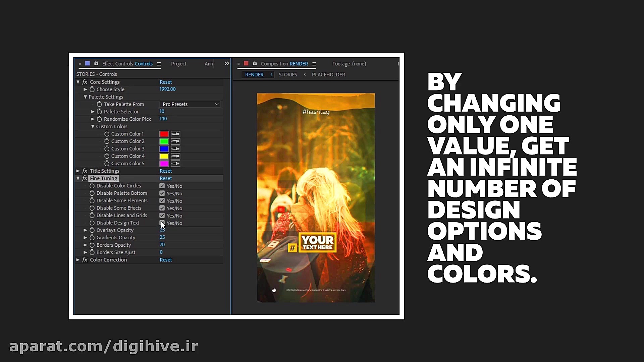Switch to the Project tab
The height and width of the screenshot is (362, 644).
pyautogui.click(x=178, y=64)
